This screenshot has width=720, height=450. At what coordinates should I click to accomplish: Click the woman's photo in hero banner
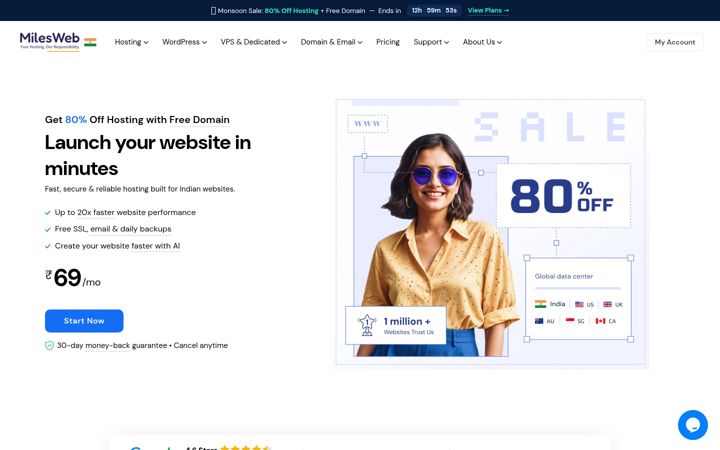click(x=436, y=246)
